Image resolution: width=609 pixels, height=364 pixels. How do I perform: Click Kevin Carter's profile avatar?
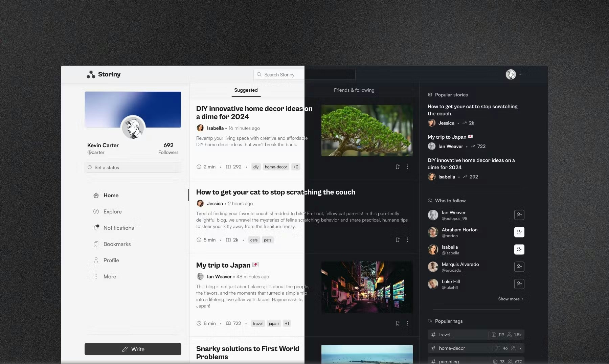point(133,128)
